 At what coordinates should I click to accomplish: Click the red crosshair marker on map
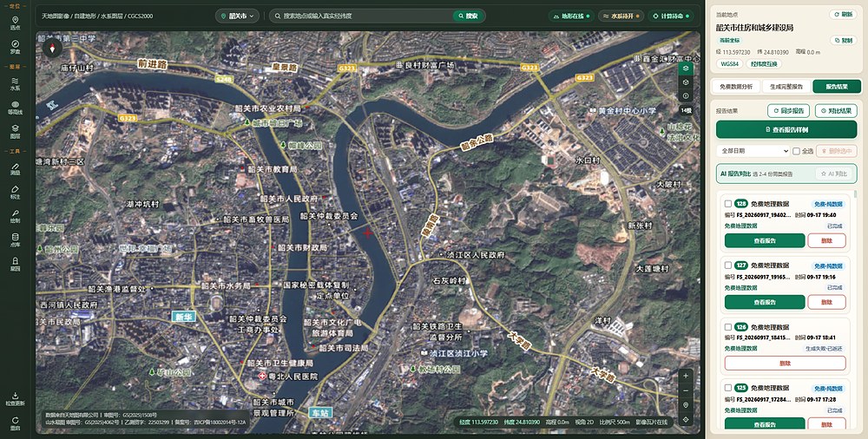coord(367,233)
